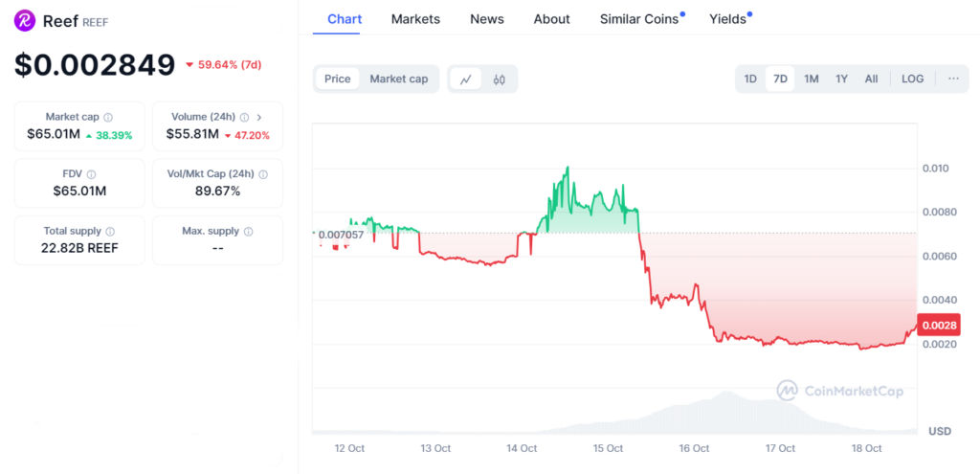The height and width of the screenshot is (474, 980).
Task: Click the USD currency axis label
Action: click(x=940, y=431)
